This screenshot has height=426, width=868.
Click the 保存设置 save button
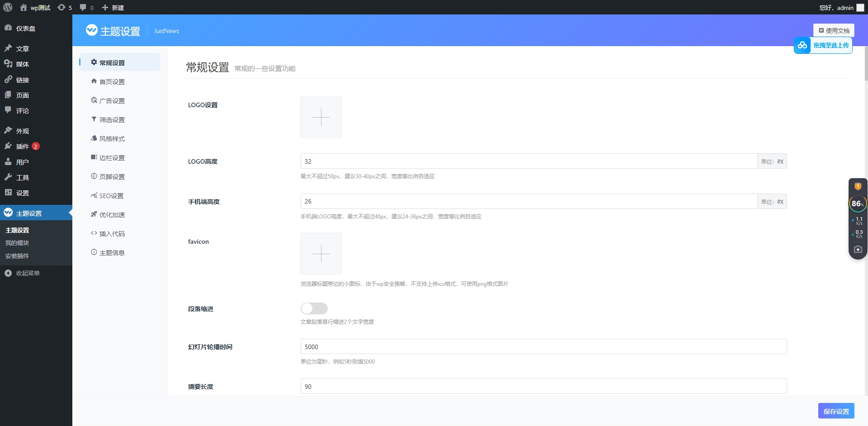836,411
